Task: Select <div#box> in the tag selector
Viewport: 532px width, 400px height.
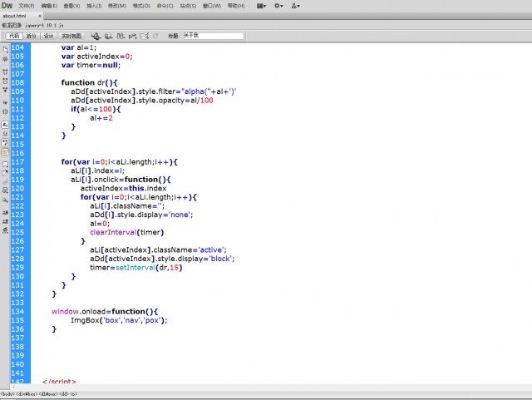Action: tap(27, 394)
